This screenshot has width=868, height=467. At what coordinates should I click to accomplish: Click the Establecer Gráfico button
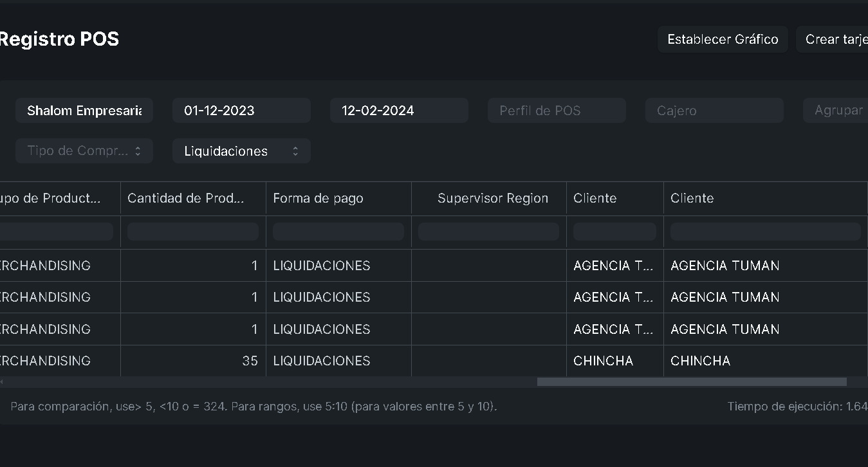pyautogui.click(x=723, y=39)
